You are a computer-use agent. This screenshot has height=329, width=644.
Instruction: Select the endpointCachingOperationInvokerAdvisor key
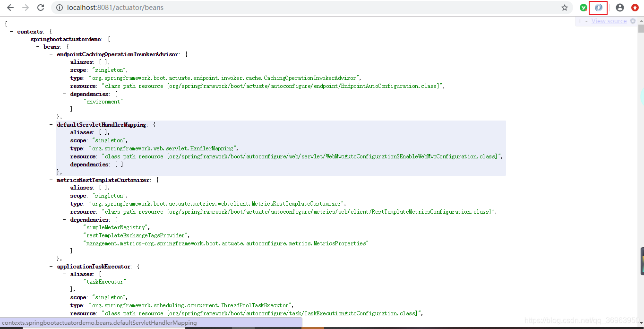pyautogui.click(x=118, y=54)
